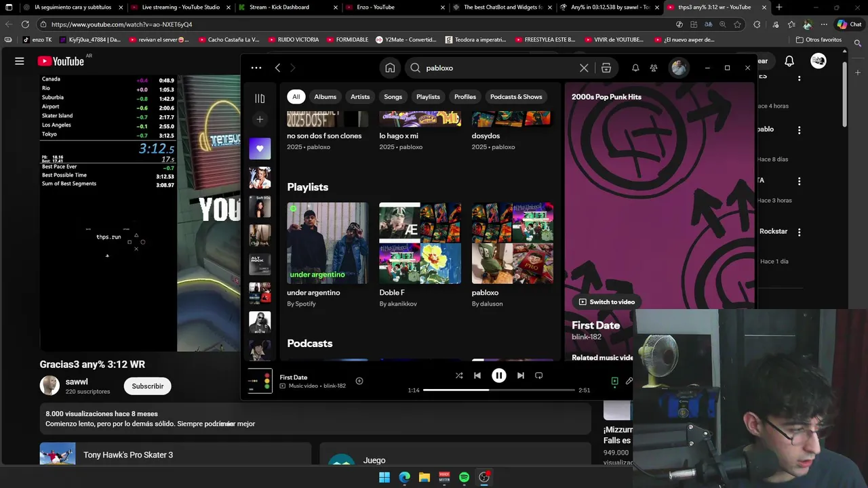Seek on Spotify song progress bar
The height and width of the screenshot is (488, 868).
pyautogui.click(x=499, y=390)
